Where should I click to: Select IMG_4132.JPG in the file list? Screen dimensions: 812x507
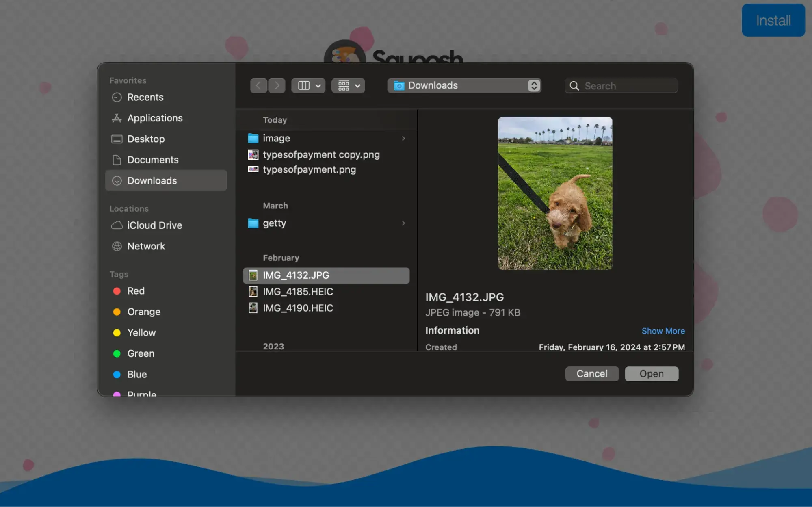click(326, 275)
